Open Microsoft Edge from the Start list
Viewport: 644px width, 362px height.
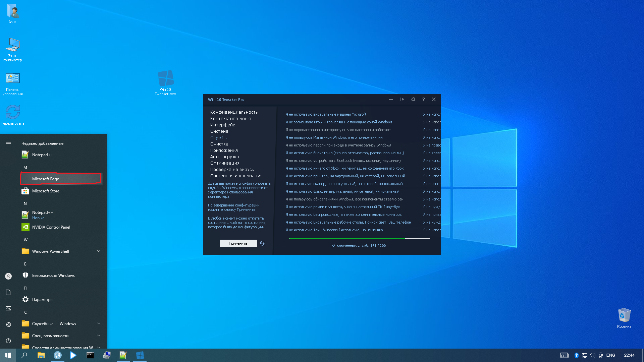coord(62,179)
